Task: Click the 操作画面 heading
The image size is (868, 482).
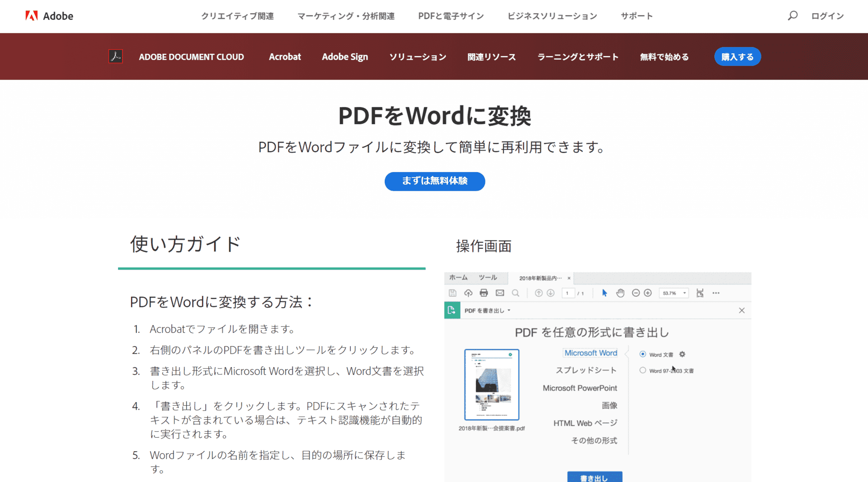Action: [484, 246]
